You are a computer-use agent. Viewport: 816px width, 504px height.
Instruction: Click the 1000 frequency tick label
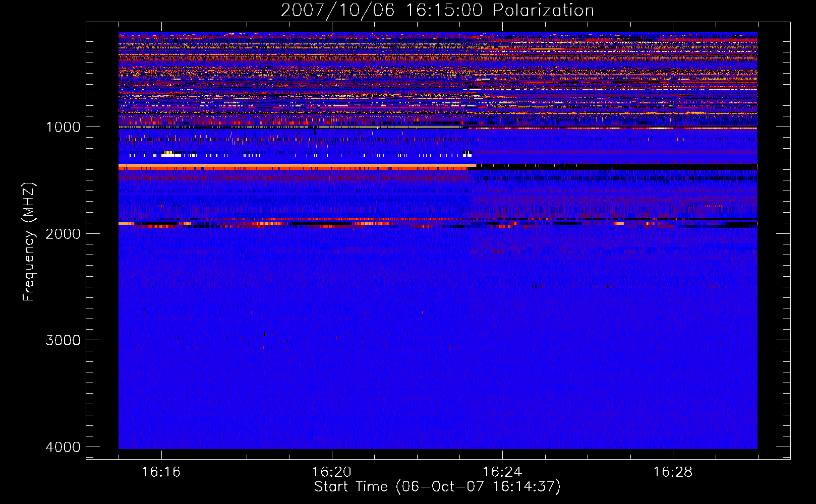(63, 127)
